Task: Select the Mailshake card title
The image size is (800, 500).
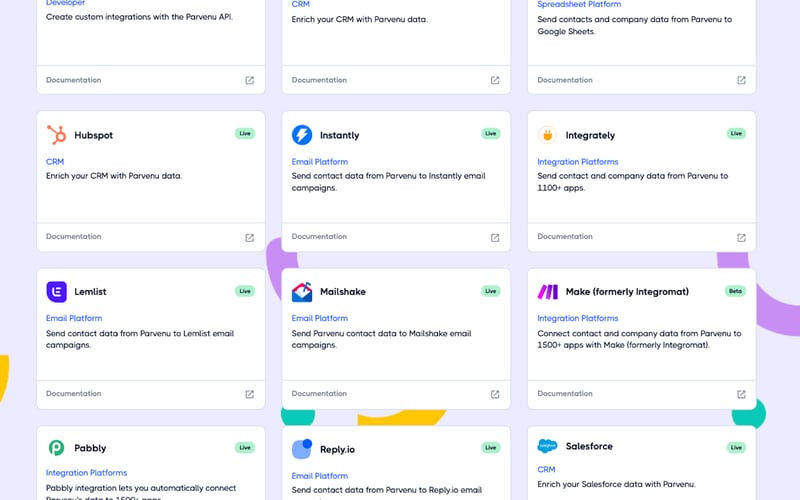Action: (343, 292)
